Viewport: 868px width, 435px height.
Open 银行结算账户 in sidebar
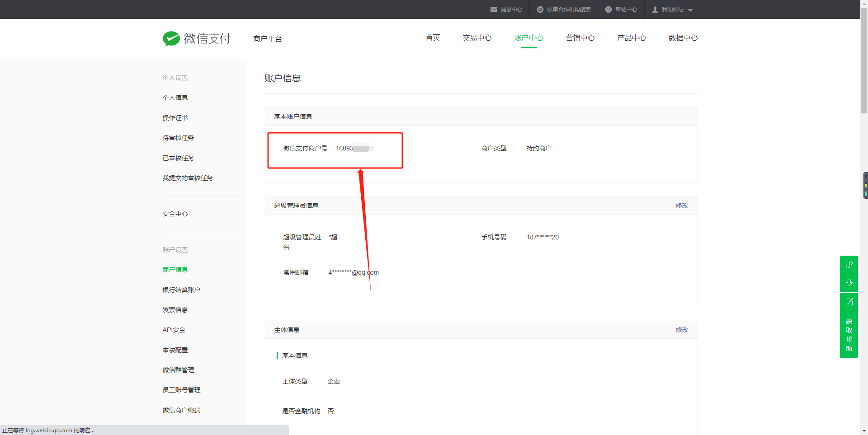(x=181, y=290)
